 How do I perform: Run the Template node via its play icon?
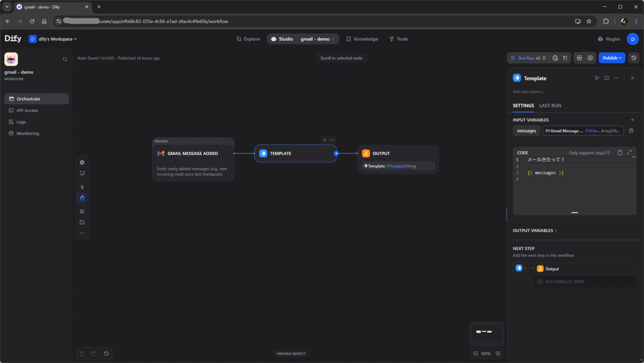point(597,78)
